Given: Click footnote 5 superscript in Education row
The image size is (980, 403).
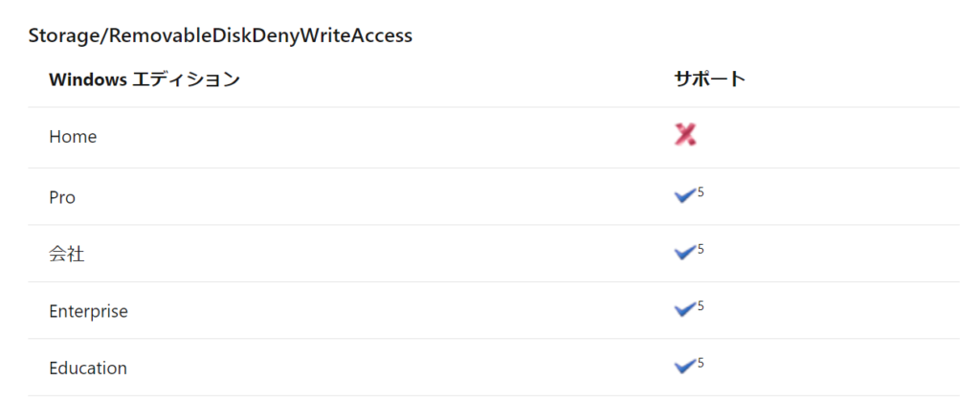Looking at the screenshot, I should (701, 363).
